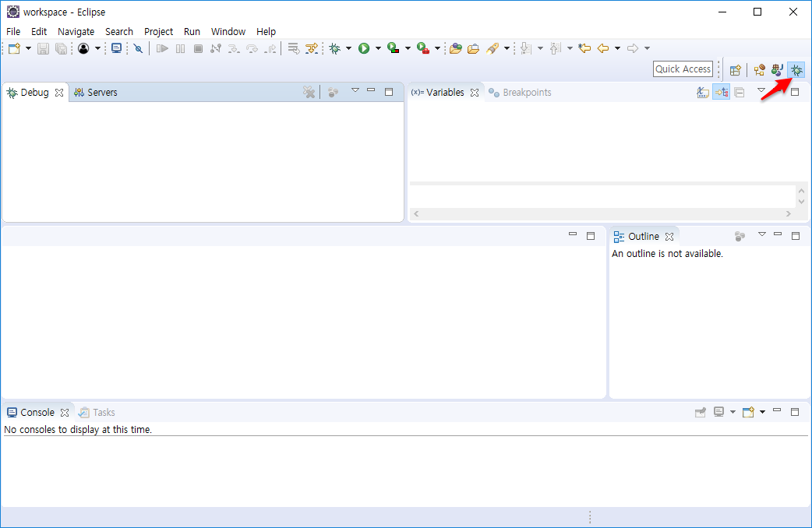Open the Project menu
Screen dimensions: 812x528
158,32
